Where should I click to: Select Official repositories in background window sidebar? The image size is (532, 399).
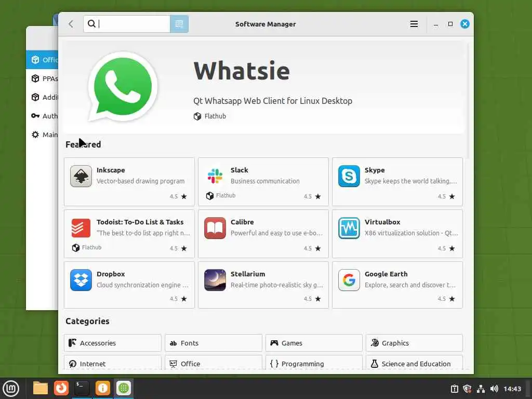coord(42,60)
